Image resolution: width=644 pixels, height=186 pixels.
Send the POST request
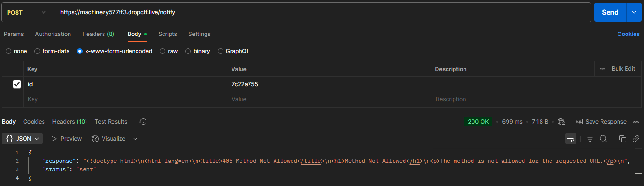point(610,12)
